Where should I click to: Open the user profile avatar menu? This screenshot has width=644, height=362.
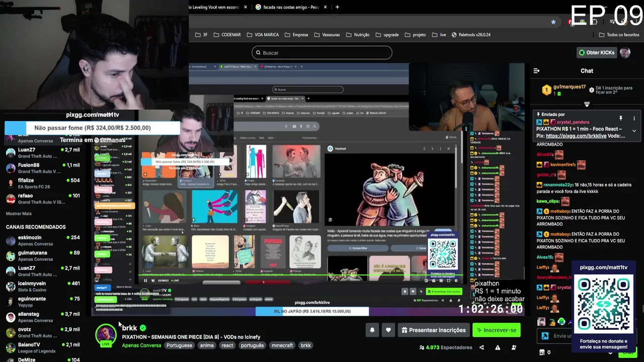pyautogui.click(x=625, y=52)
